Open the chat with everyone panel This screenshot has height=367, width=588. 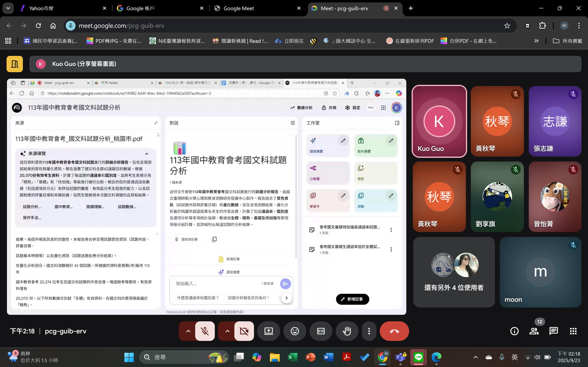pyautogui.click(x=553, y=331)
